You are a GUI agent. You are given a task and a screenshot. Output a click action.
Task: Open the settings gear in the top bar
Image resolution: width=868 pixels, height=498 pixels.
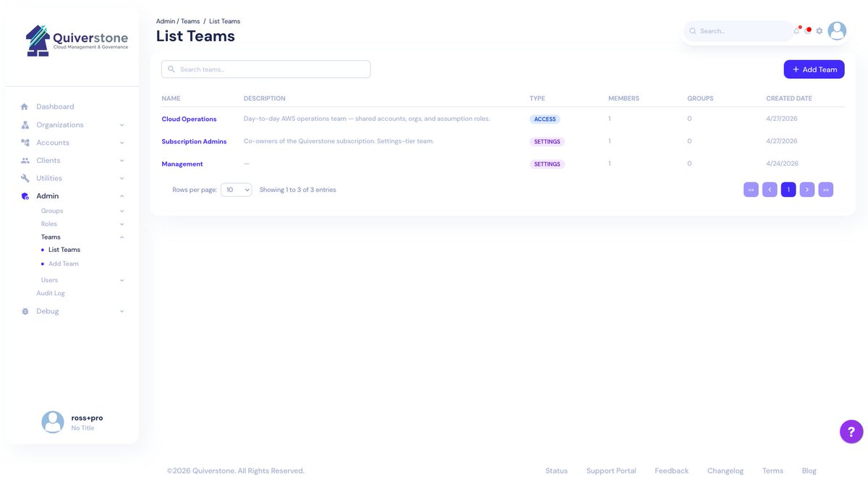point(820,31)
